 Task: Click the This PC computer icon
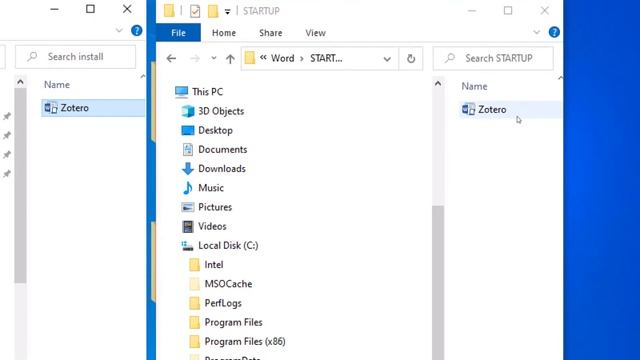[181, 92]
